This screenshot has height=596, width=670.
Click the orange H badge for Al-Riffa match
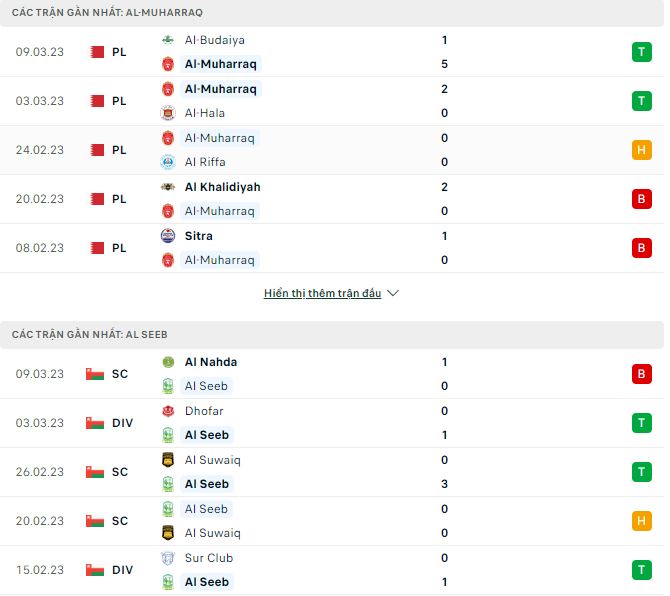(641, 150)
